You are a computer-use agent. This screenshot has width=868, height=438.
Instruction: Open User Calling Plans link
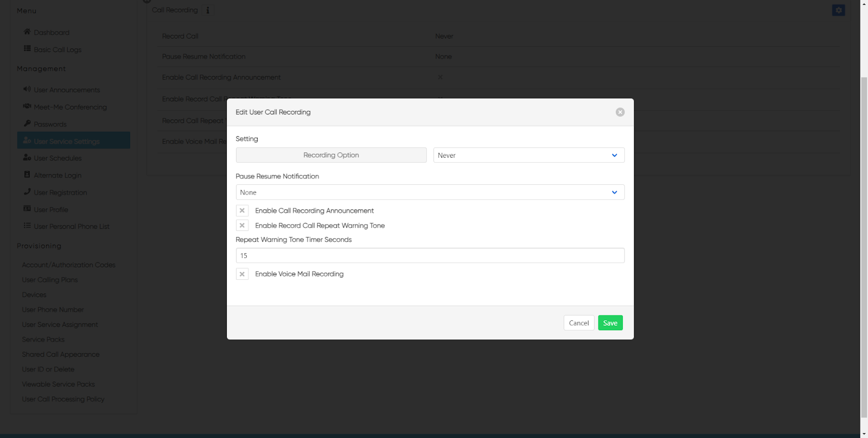[50, 280]
